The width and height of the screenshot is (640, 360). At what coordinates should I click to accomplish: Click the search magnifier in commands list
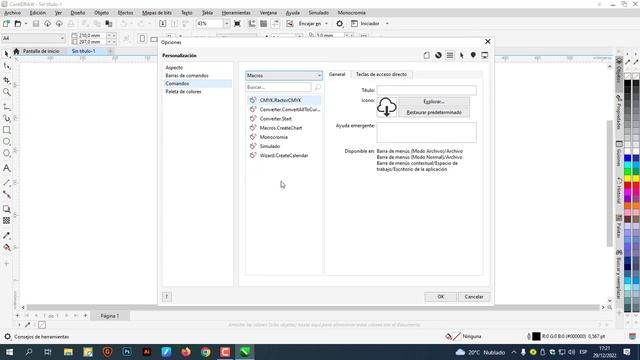(x=318, y=87)
